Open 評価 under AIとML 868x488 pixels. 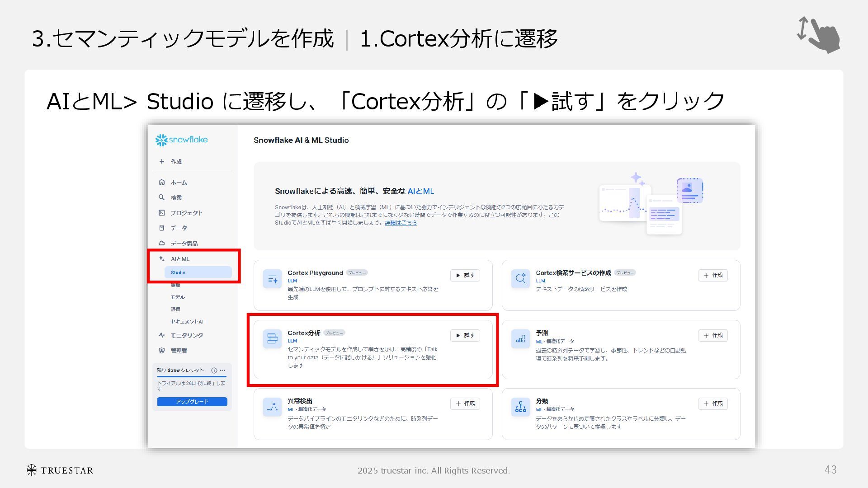pos(175,310)
